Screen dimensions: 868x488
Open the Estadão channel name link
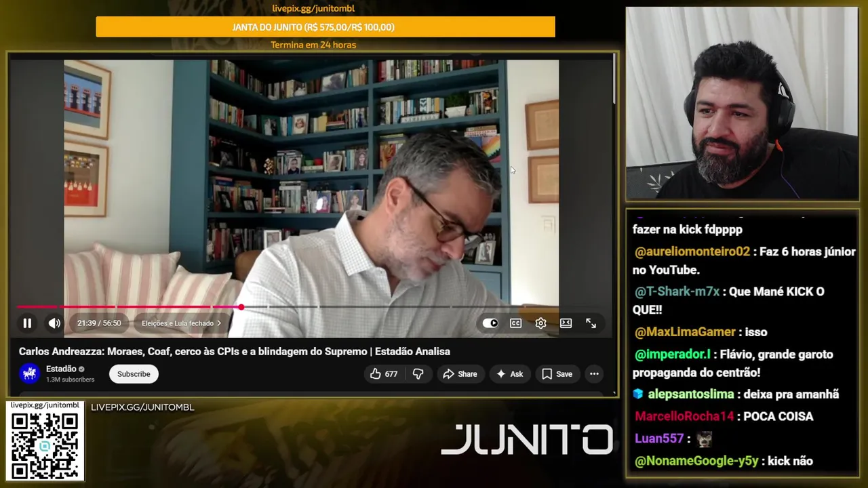61,369
